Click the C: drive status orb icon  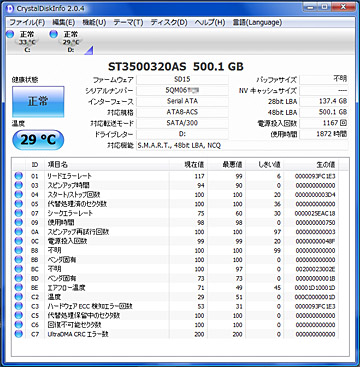[10, 34]
